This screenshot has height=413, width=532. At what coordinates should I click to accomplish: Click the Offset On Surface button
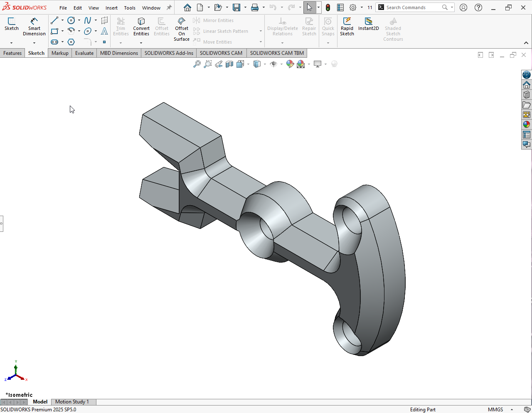[182, 29]
